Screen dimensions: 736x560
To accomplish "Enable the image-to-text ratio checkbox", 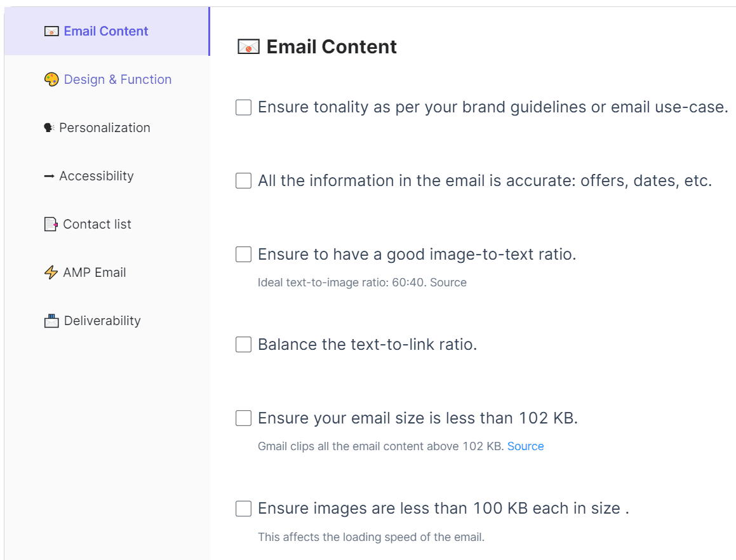I will point(243,255).
